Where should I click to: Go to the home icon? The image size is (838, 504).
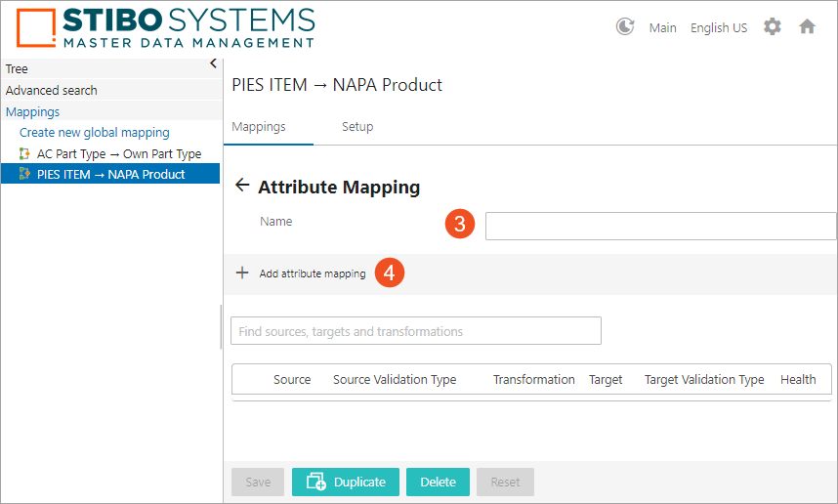tap(807, 27)
